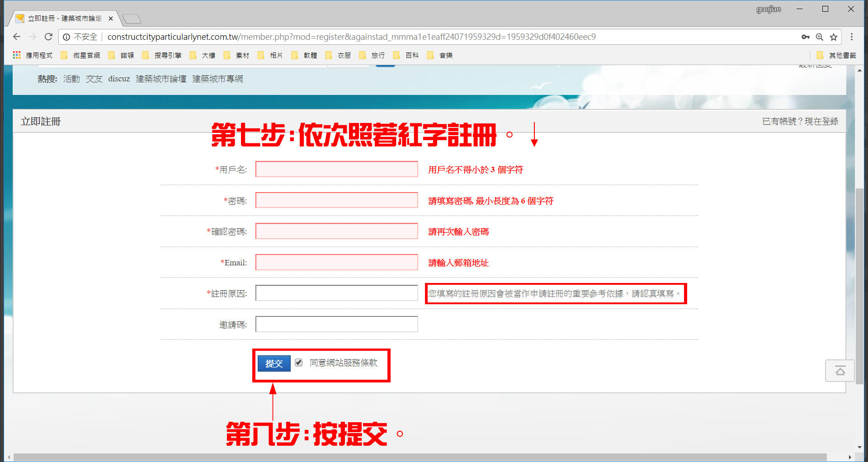Viewport: 868px width, 462px height.
Task: Bookmark this page with star icon
Action: coord(834,37)
